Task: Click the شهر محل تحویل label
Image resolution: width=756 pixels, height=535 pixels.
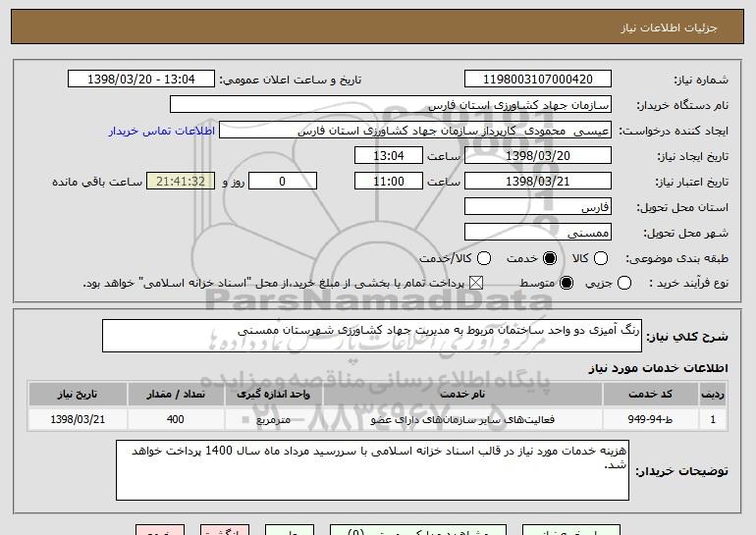Action: point(685,234)
